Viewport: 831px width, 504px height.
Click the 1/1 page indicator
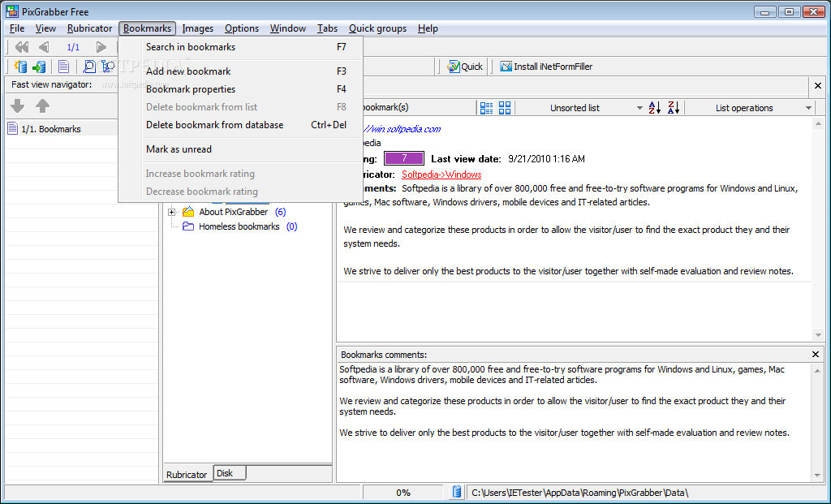coord(73,47)
